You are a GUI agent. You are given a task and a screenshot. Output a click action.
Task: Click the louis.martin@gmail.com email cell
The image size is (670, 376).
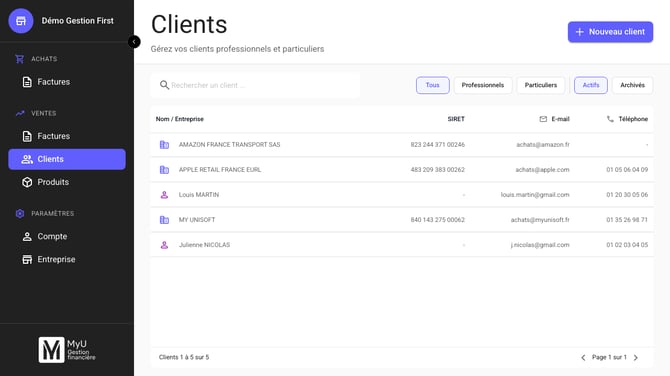click(x=535, y=195)
